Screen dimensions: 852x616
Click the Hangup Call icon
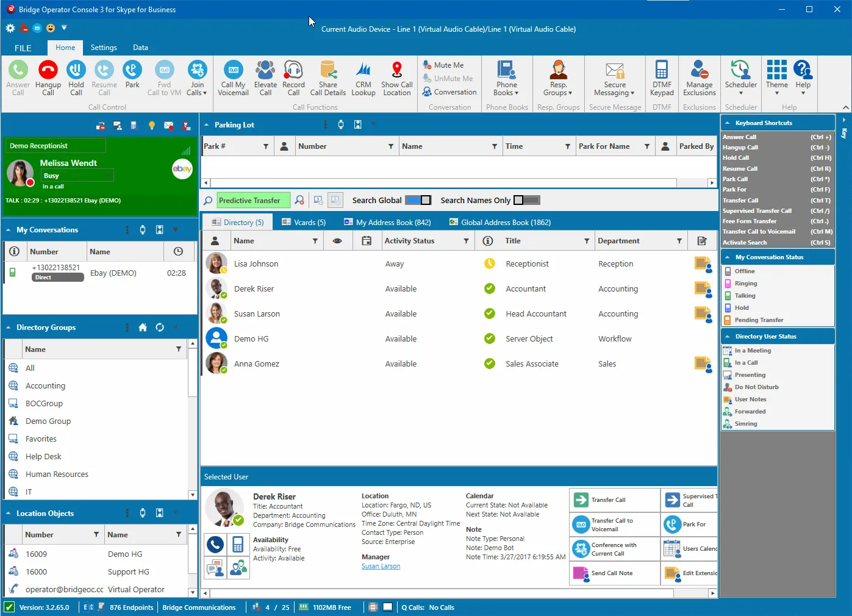click(48, 71)
